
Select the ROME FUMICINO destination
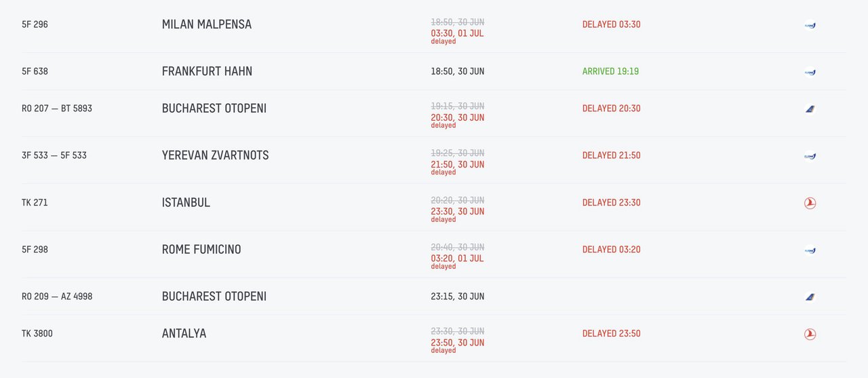point(201,249)
